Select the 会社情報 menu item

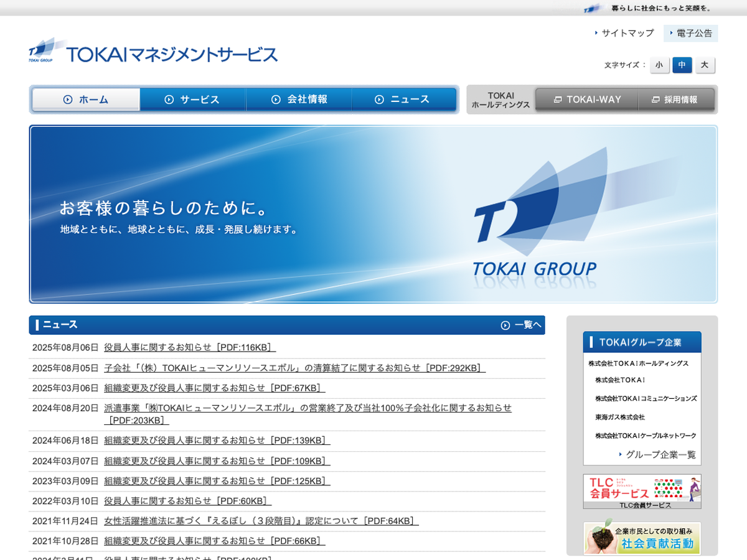coord(299,100)
